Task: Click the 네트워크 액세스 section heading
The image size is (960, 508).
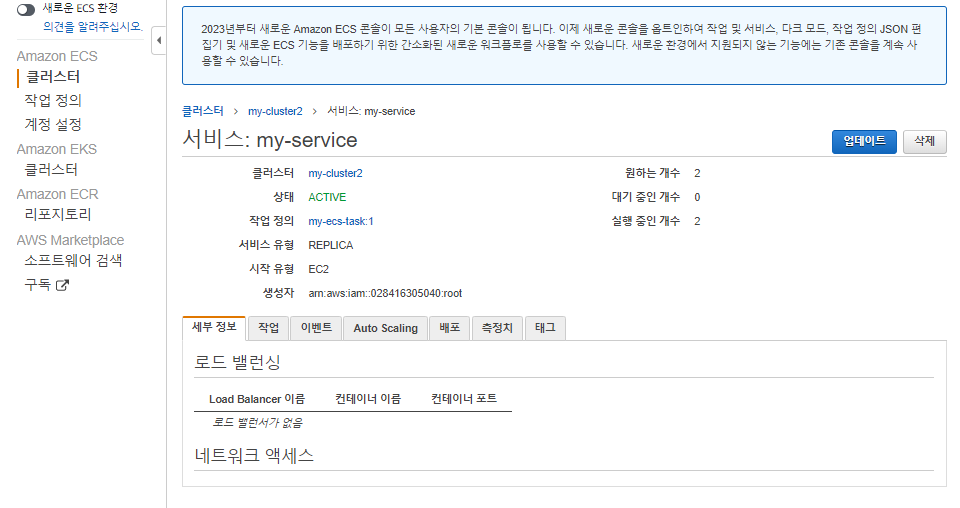Action: [254, 455]
